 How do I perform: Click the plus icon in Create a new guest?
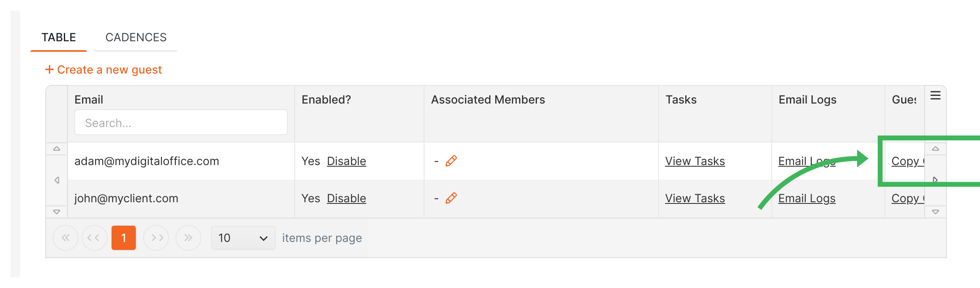pyautogui.click(x=49, y=70)
